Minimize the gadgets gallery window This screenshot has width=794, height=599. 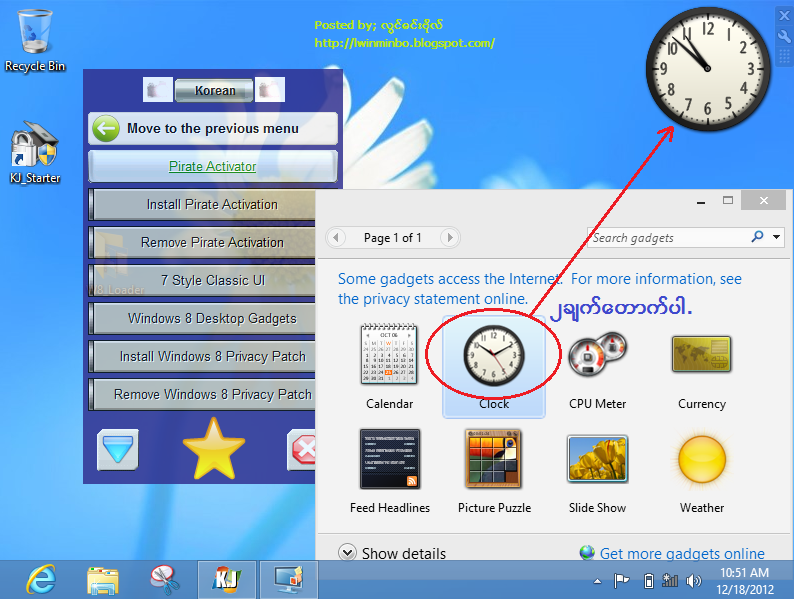click(x=701, y=201)
